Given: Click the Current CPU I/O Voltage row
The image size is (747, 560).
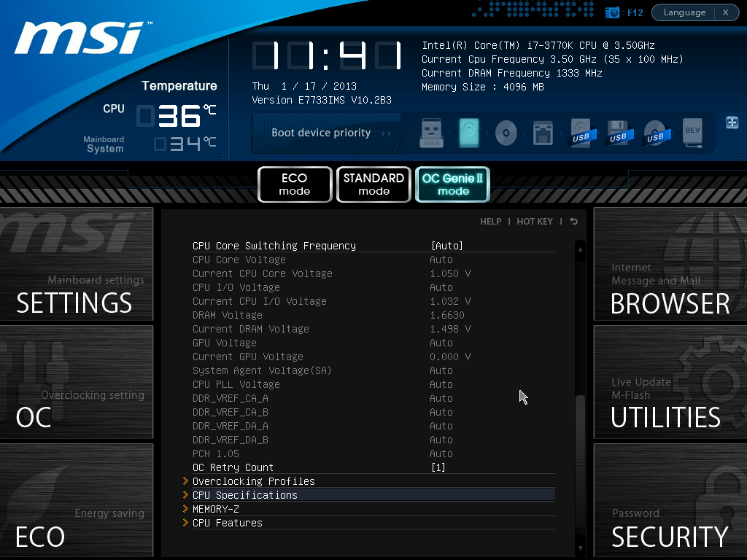Looking at the screenshot, I should point(373,301).
